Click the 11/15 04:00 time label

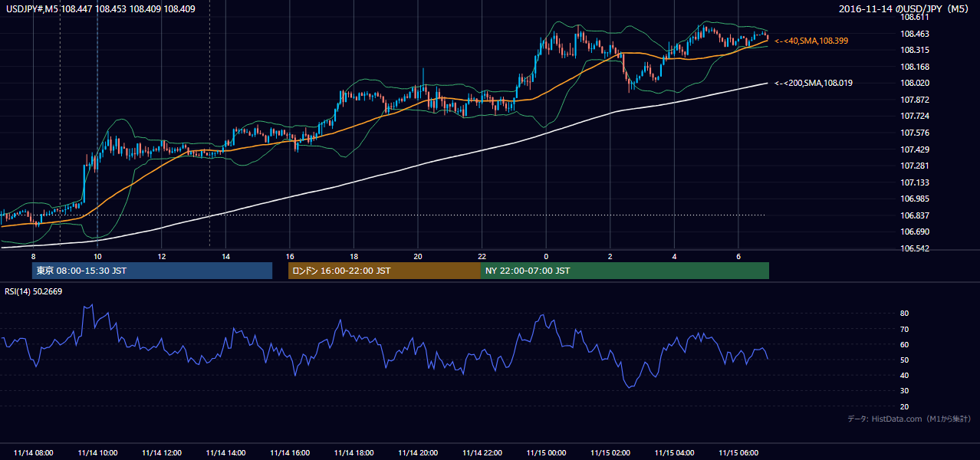(x=674, y=453)
